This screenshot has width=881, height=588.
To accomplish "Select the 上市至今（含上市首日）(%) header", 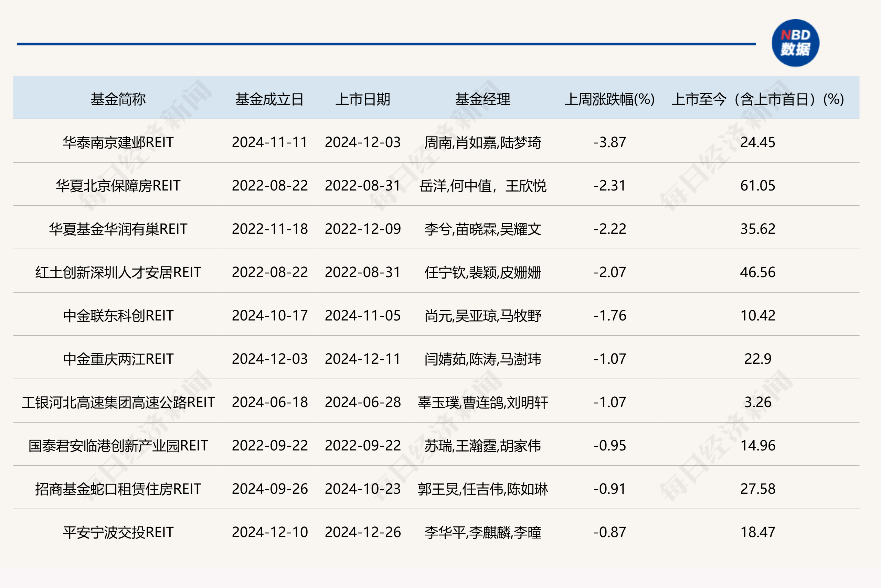I will point(757,99).
